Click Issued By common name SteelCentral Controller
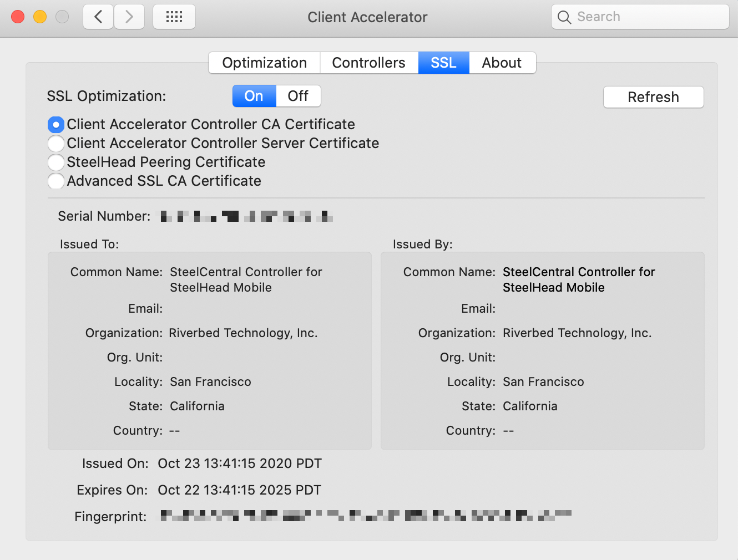Image resolution: width=738 pixels, height=560 pixels. 579,279
